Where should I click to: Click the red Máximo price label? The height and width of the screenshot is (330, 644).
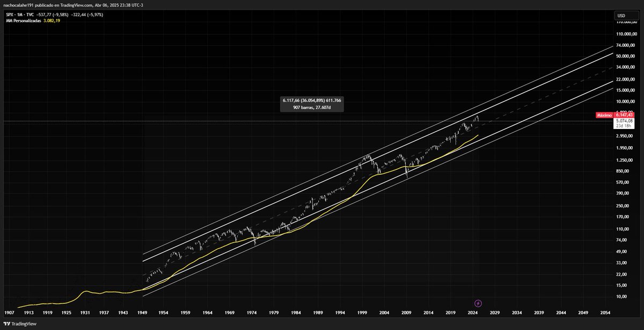coord(604,115)
